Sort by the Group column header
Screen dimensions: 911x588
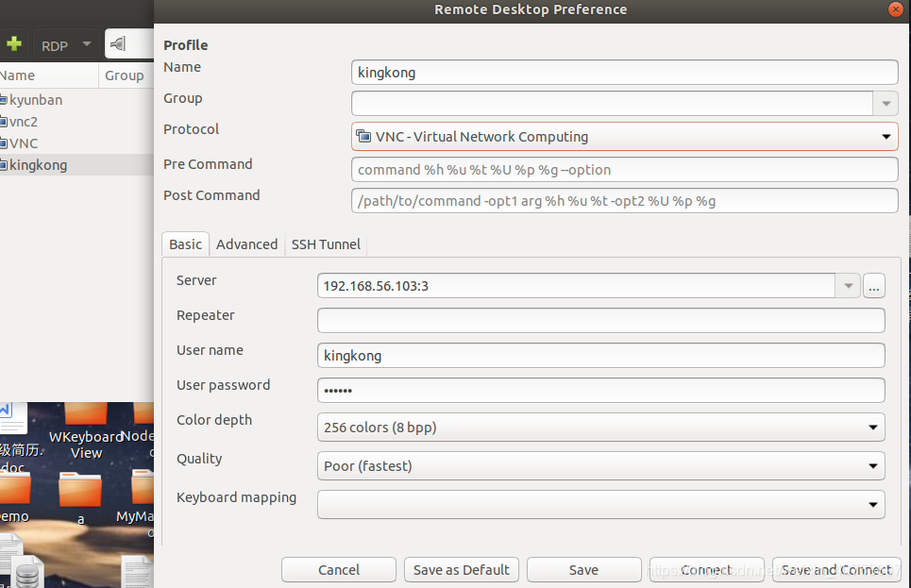tap(127, 76)
